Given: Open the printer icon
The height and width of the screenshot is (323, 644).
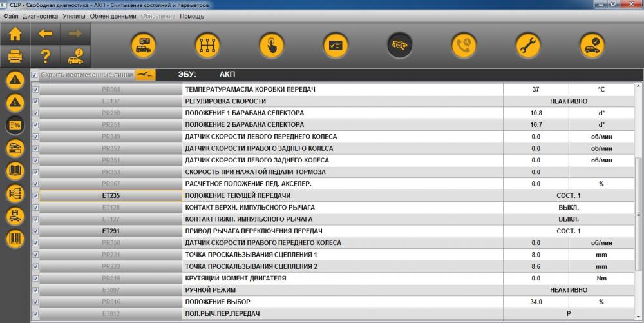Looking at the screenshot, I should tap(15, 56).
